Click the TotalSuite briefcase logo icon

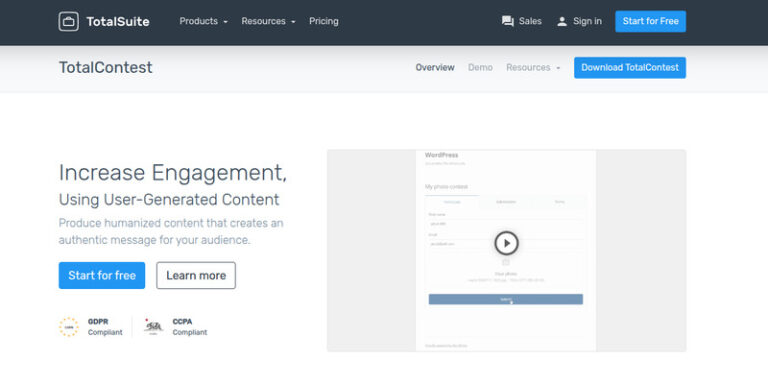[x=69, y=22]
